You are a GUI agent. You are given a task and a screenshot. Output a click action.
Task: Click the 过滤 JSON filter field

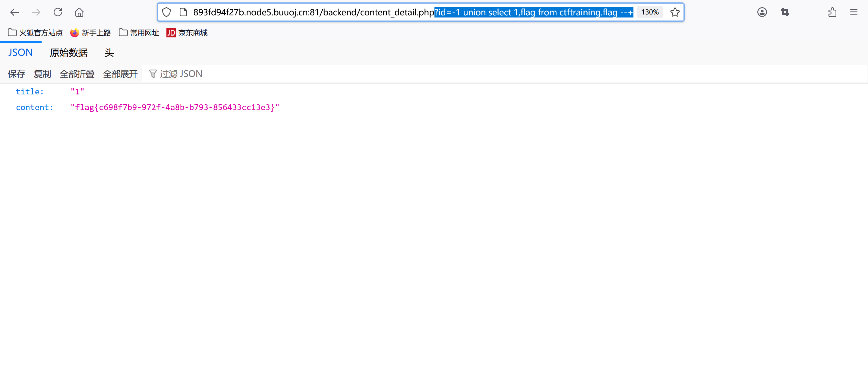coord(181,74)
